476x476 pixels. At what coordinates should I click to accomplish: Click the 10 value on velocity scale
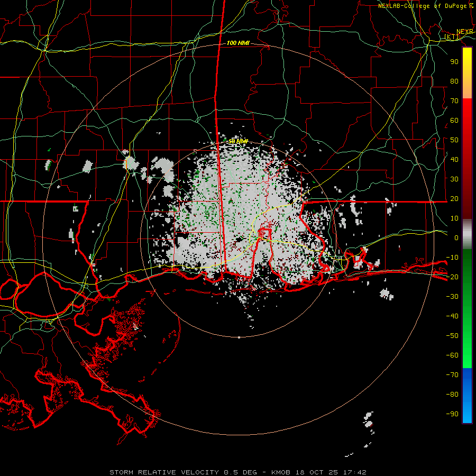point(454,218)
